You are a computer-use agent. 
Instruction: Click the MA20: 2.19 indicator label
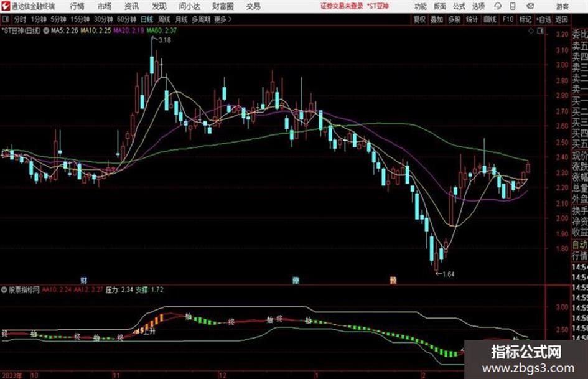[x=129, y=30]
